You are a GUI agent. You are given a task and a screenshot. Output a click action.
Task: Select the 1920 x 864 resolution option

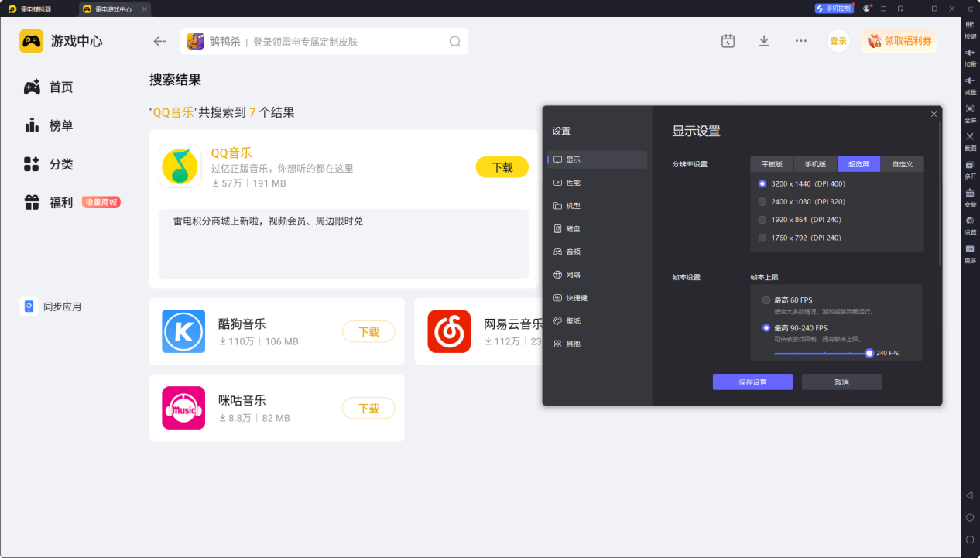(x=762, y=219)
